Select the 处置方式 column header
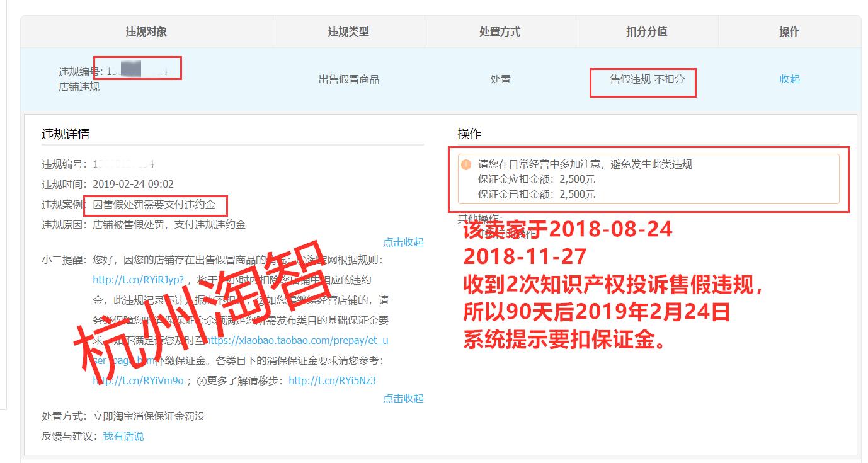 (500, 30)
